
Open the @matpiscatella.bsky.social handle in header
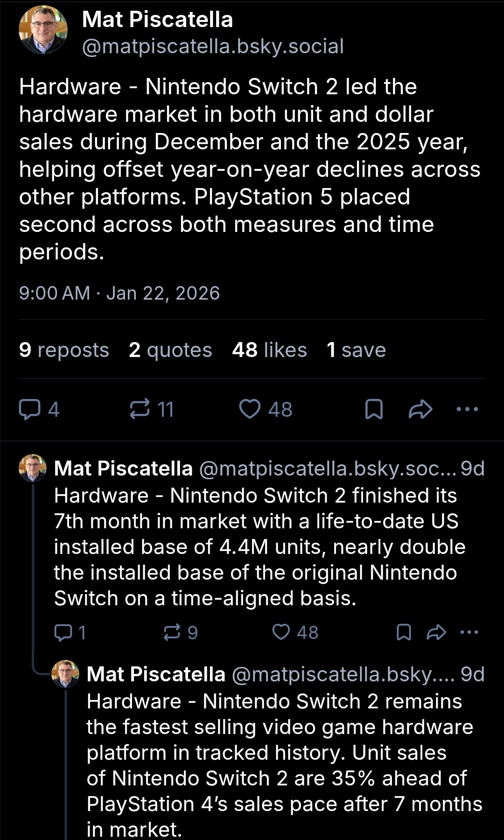point(213,46)
